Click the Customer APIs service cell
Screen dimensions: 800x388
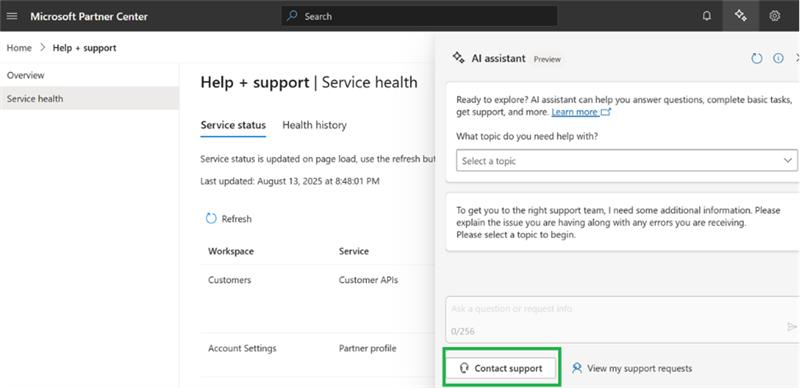point(368,280)
